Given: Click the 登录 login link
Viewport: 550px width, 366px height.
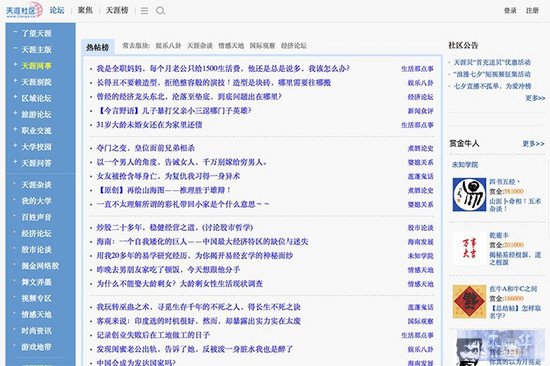Looking at the screenshot, I should tap(510, 11).
